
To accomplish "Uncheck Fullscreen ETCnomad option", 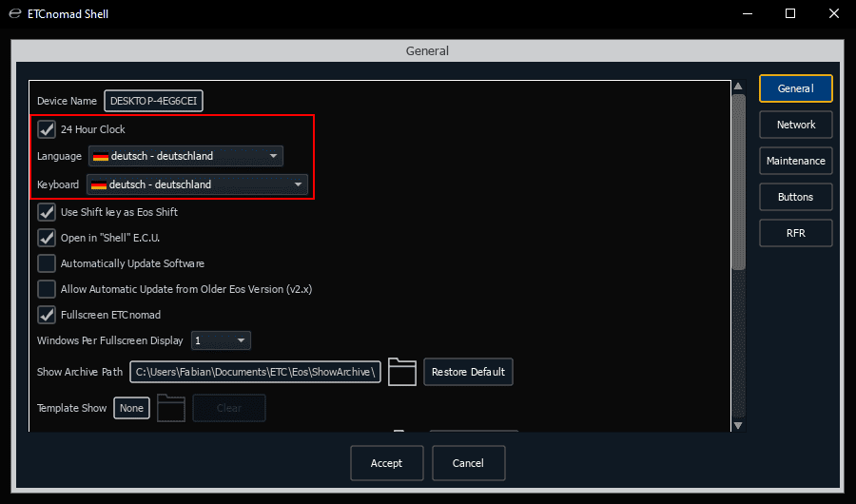I will (47, 315).
